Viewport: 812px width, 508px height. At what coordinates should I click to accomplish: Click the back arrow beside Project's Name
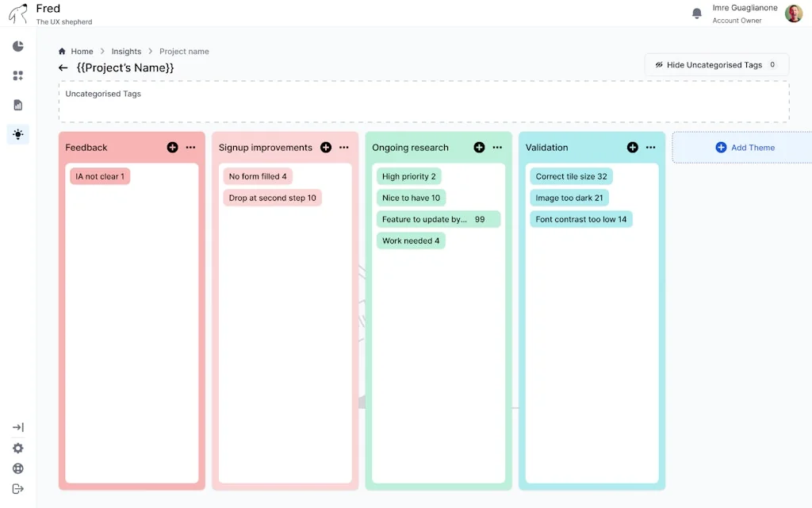63,67
